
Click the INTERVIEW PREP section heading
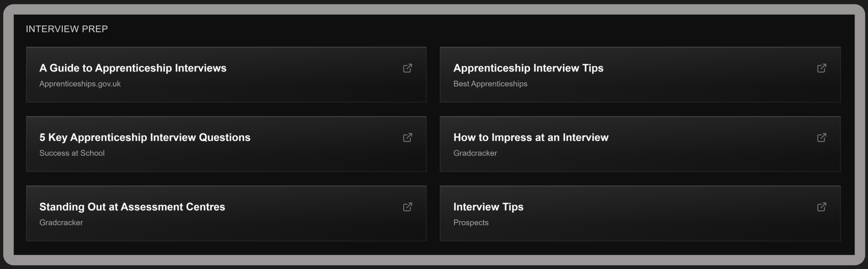(x=67, y=29)
